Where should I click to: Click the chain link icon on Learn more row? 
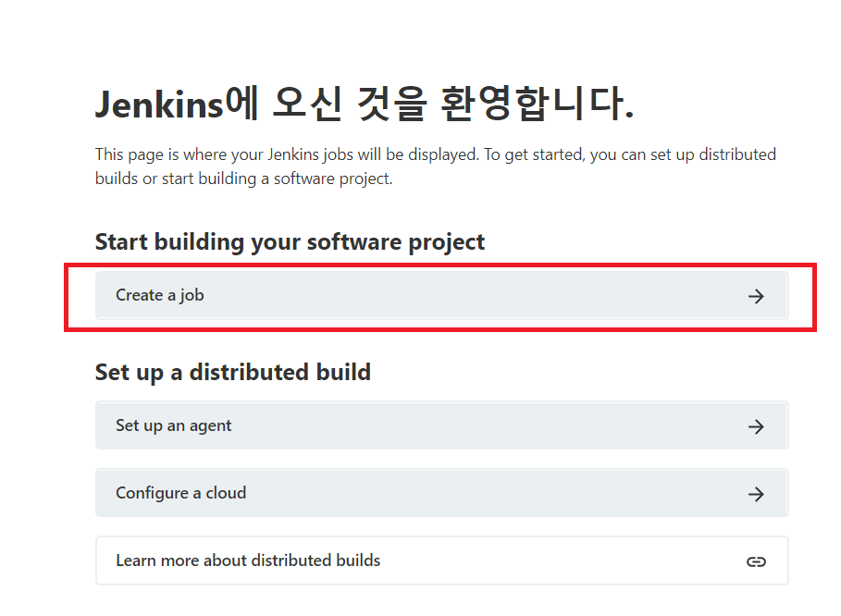coord(756,561)
